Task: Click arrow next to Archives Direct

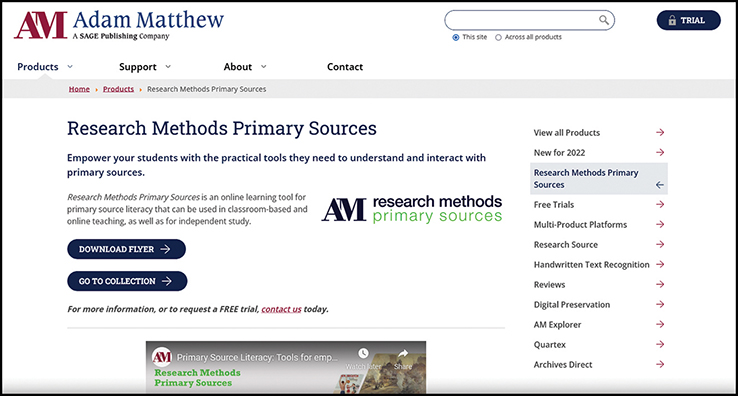Action: click(660, 364)
